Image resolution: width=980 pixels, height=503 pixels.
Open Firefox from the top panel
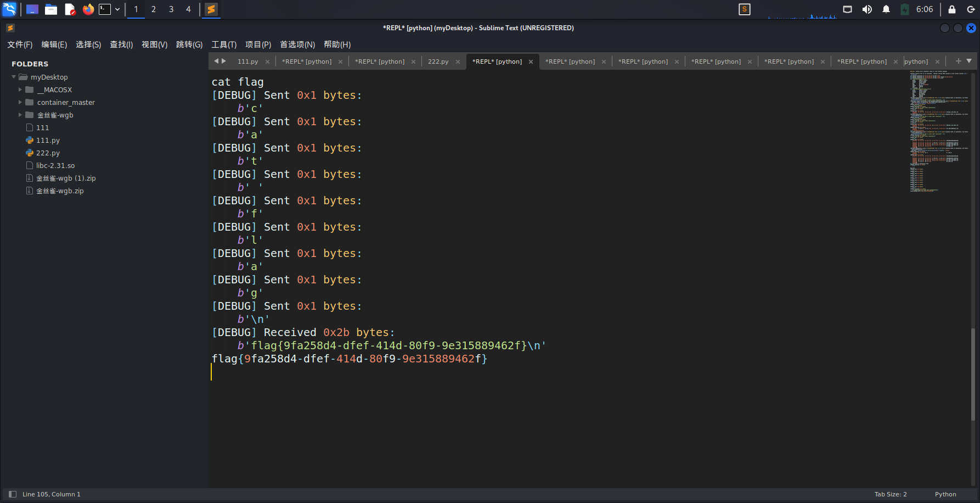(88, 9)
